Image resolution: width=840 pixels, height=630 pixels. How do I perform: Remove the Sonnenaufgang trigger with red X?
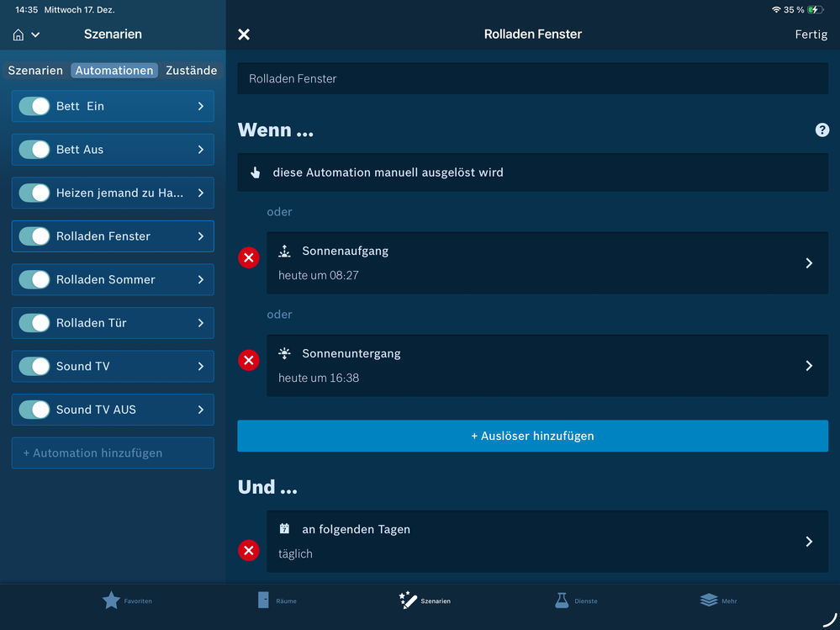249,258
